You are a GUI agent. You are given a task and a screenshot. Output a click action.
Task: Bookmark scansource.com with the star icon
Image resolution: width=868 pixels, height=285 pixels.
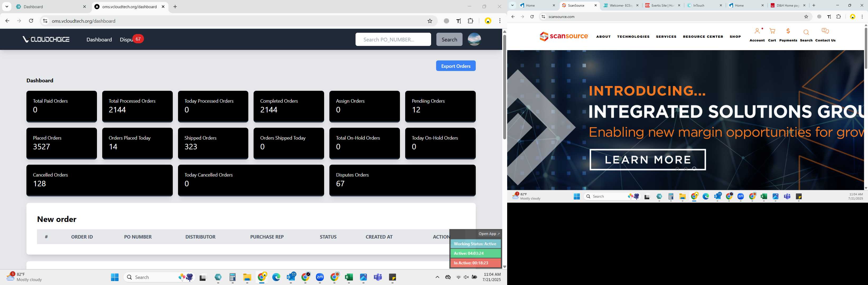click(806, 16)
